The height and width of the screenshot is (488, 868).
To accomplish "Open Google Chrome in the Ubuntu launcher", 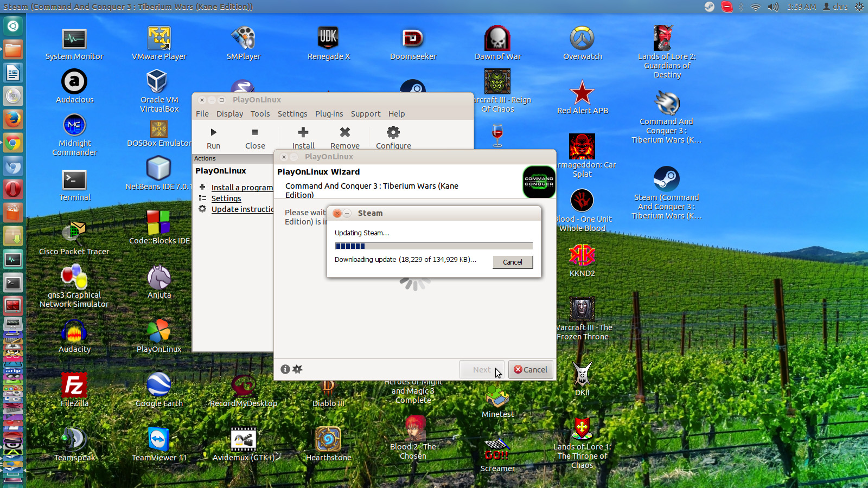I will 13,143.
